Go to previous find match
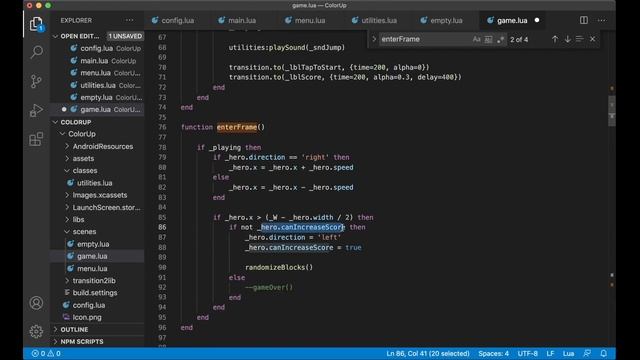Screen dimensions: 640x360 (555, 39)
